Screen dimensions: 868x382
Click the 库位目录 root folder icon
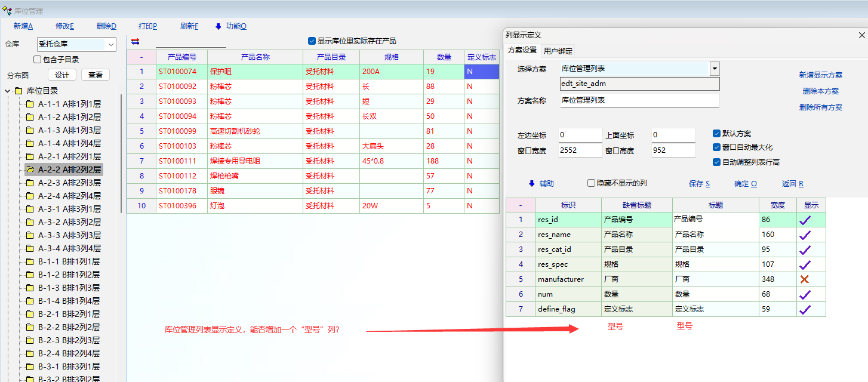[x=19, y=91]
